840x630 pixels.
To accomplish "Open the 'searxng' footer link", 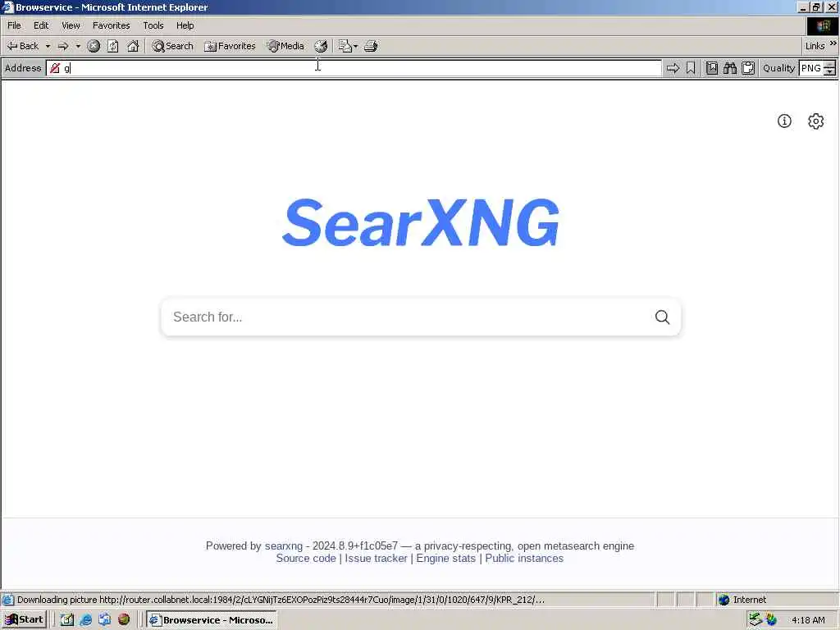I will pyautogui.click(x=283, y=546).
